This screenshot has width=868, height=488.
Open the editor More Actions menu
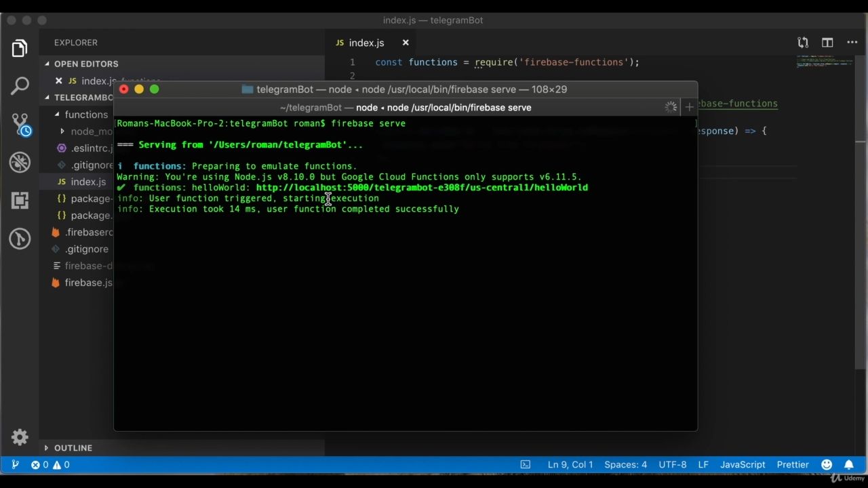(852, 43)
